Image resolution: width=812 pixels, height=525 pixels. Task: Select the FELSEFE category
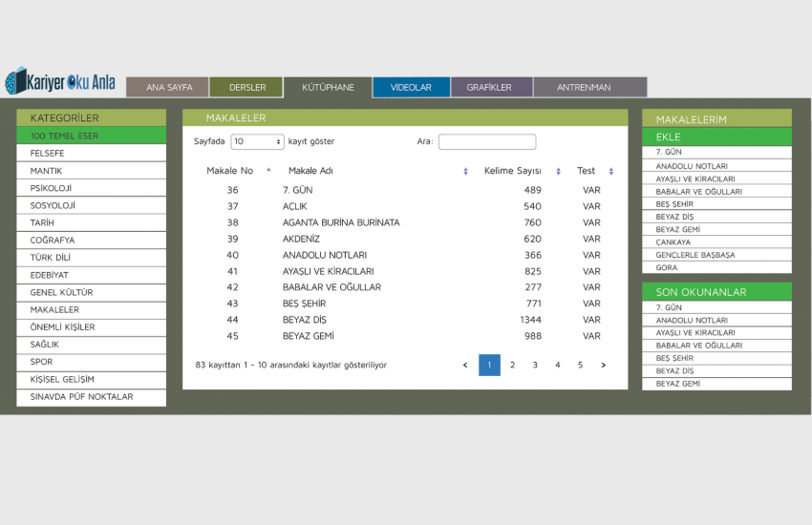tap(91, 154)
